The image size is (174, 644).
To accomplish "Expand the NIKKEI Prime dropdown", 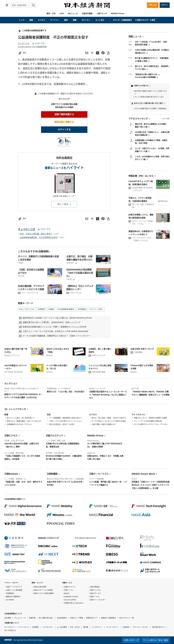I will [119, 14].
